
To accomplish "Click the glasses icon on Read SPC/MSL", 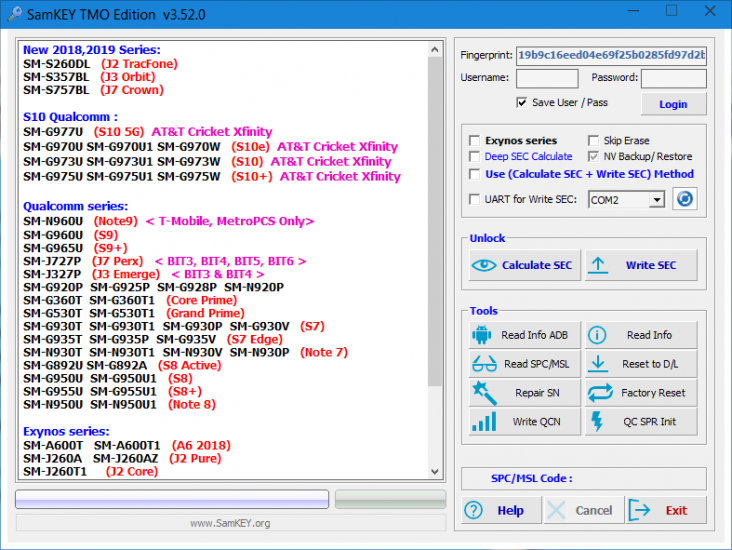I will pyautogui.click(x=484, y=364).
